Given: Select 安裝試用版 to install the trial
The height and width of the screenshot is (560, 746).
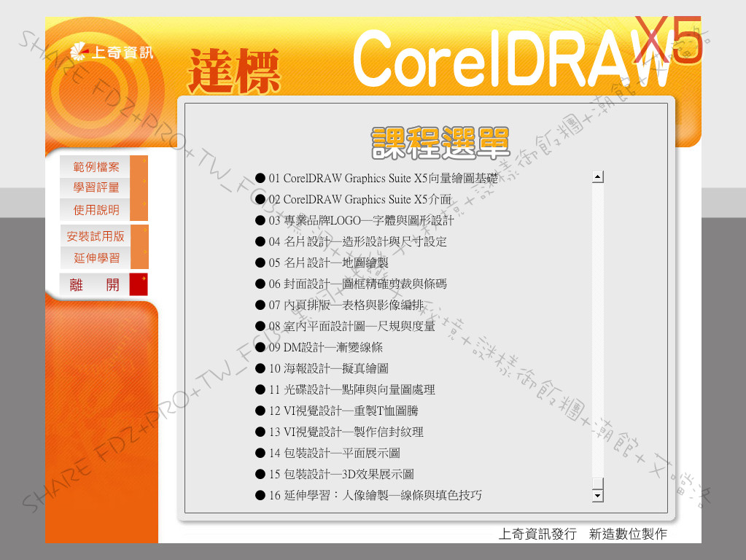Looking at the screenshot, I should coord(96,236).
